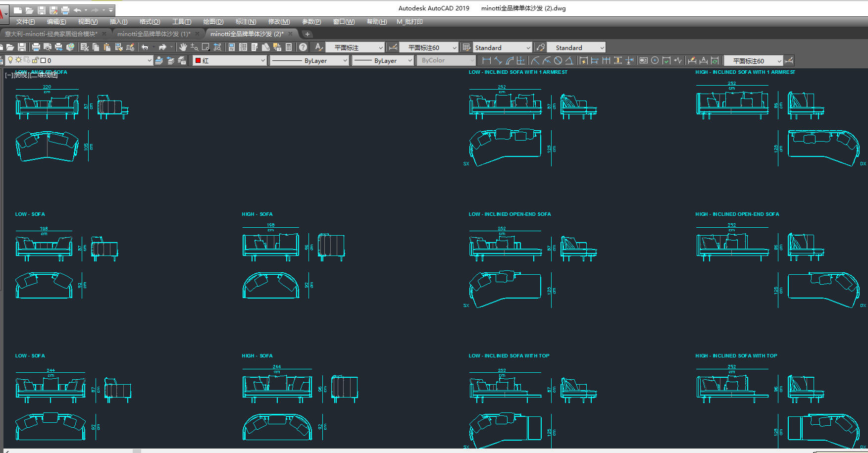
Task: Click the layer 0 color swatch square
Action: (43, 60)
